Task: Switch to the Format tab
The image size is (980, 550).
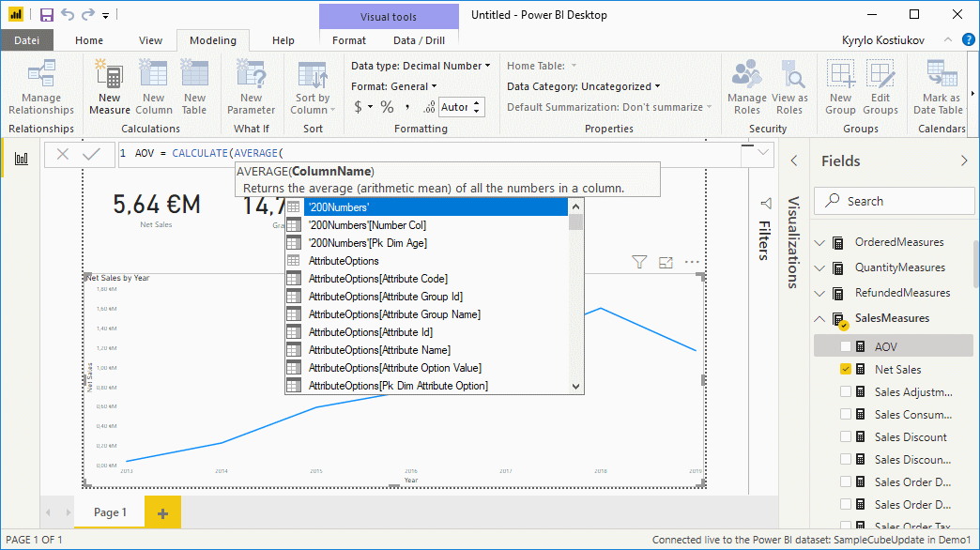Action: coord(349,40)
